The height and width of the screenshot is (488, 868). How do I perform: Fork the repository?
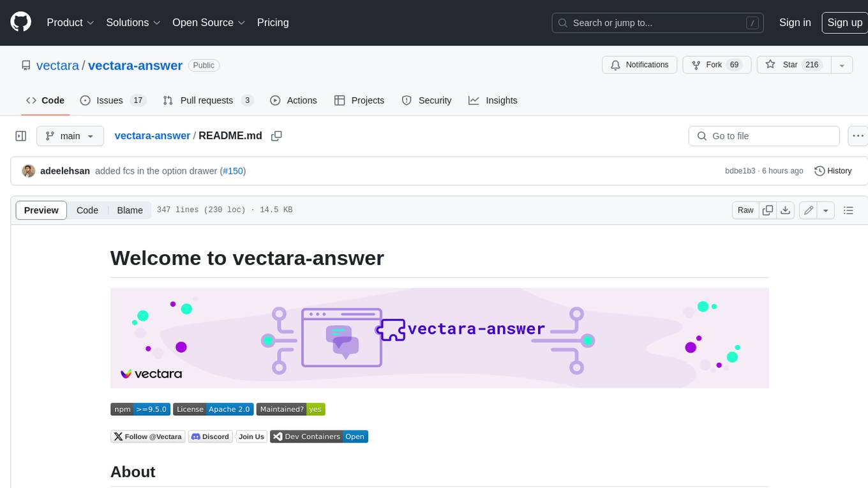717,65
